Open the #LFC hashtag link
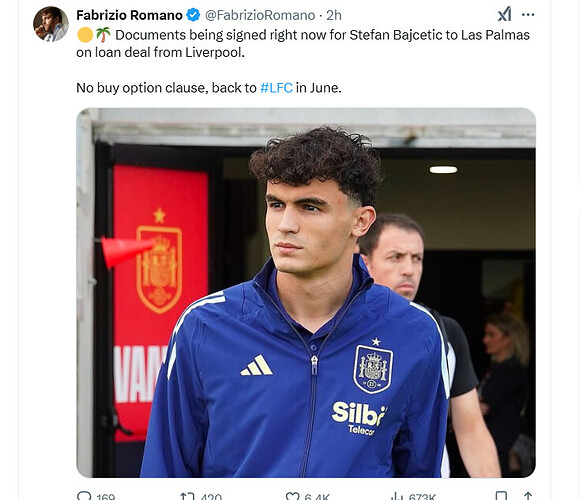The width and height of the screenshot is (582, 500). click(x=276, y=88)
